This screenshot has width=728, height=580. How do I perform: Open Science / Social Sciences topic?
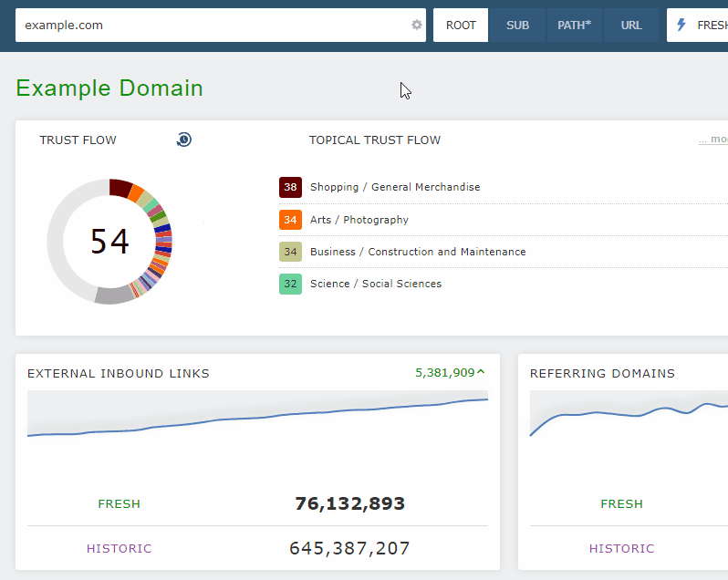pyautogui.click(x=375, y=284)
